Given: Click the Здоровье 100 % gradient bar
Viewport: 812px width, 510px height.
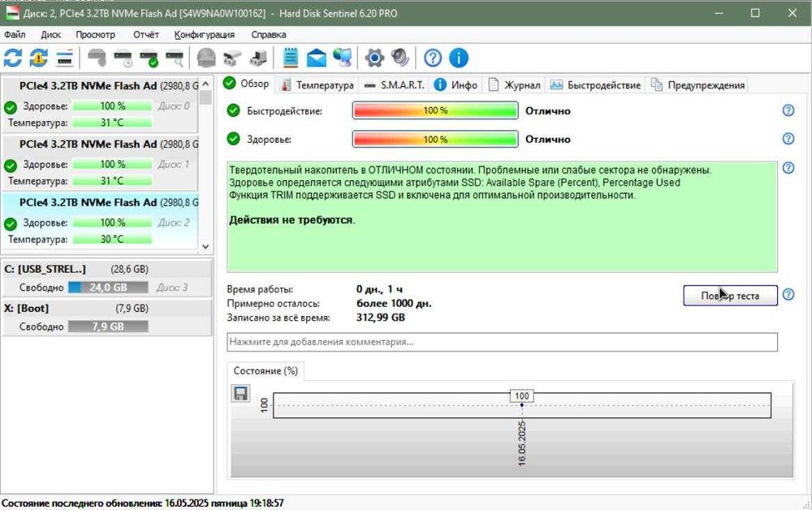Looking at the screenshot, I should [435, 140].
